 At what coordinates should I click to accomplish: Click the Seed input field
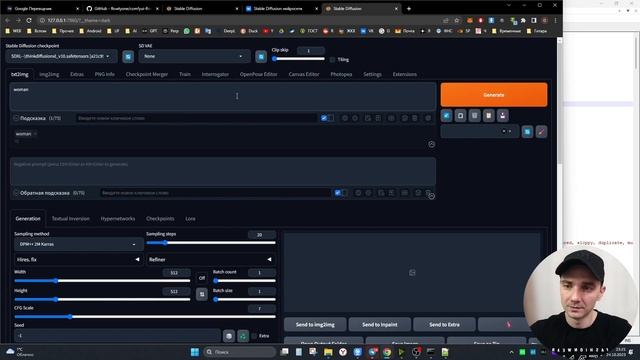click(x=118, y=336)
